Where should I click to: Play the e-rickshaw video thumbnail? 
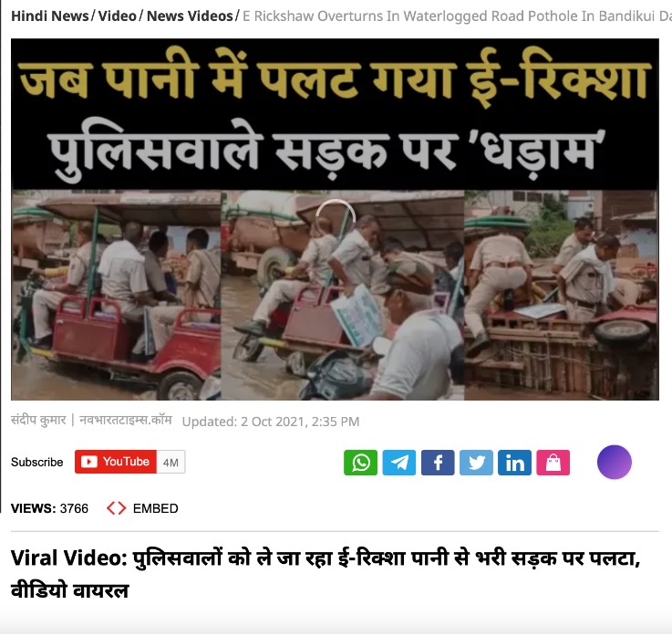[336, 219]
